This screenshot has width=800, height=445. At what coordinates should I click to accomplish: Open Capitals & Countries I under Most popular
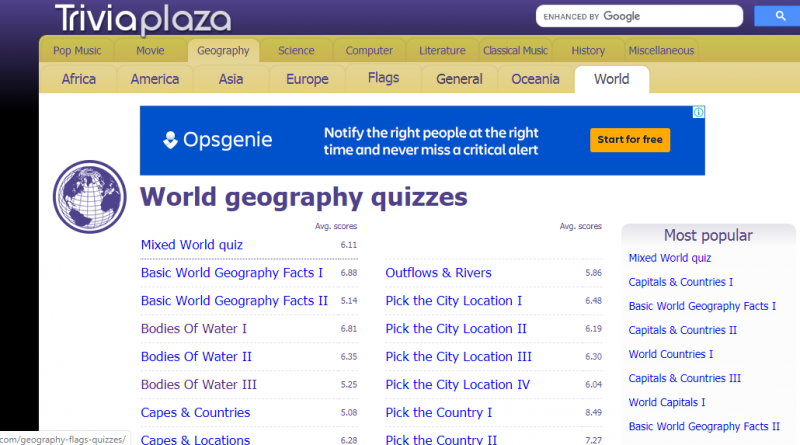(681, 282)
